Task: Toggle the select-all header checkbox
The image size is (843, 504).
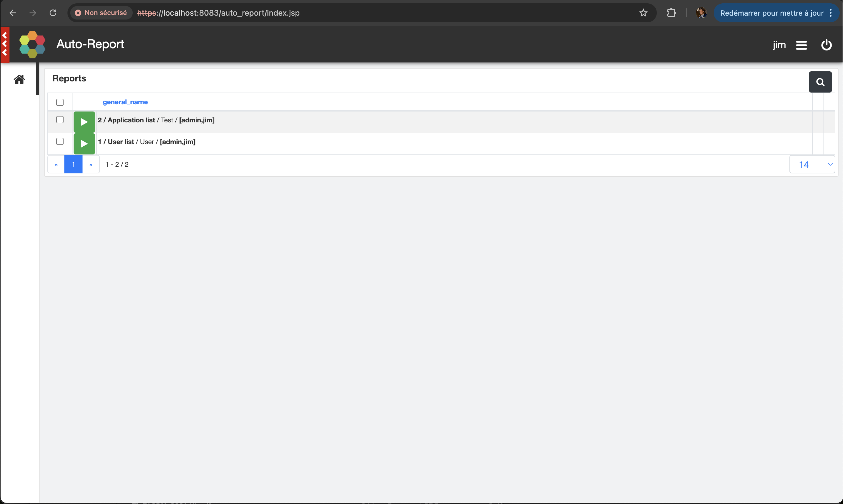Action: click(60, 102)
